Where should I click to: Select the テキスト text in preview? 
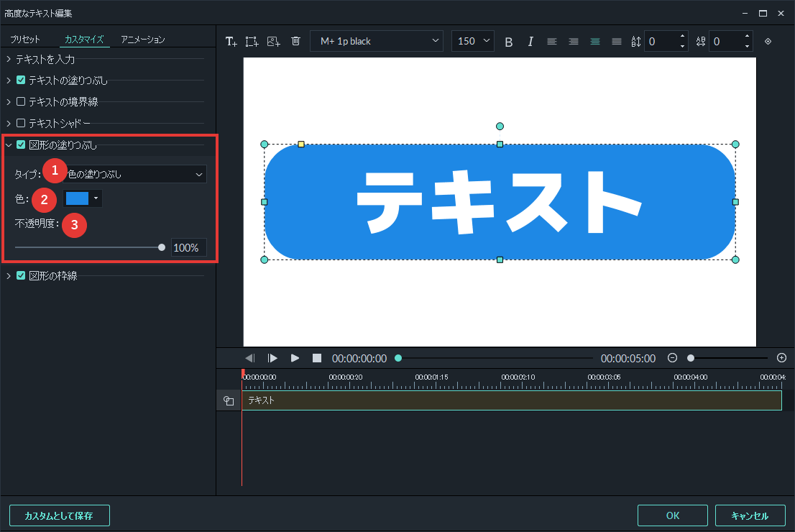click(x=500, y=202)
